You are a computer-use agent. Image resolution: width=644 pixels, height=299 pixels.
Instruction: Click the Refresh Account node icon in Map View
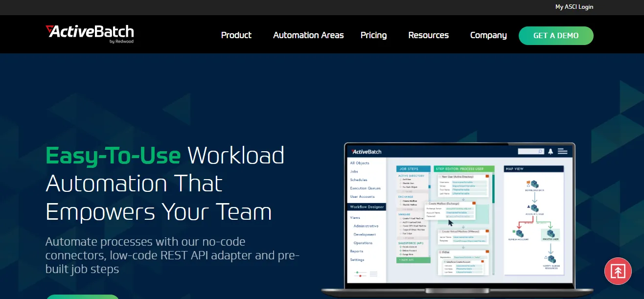click(519, 233)
